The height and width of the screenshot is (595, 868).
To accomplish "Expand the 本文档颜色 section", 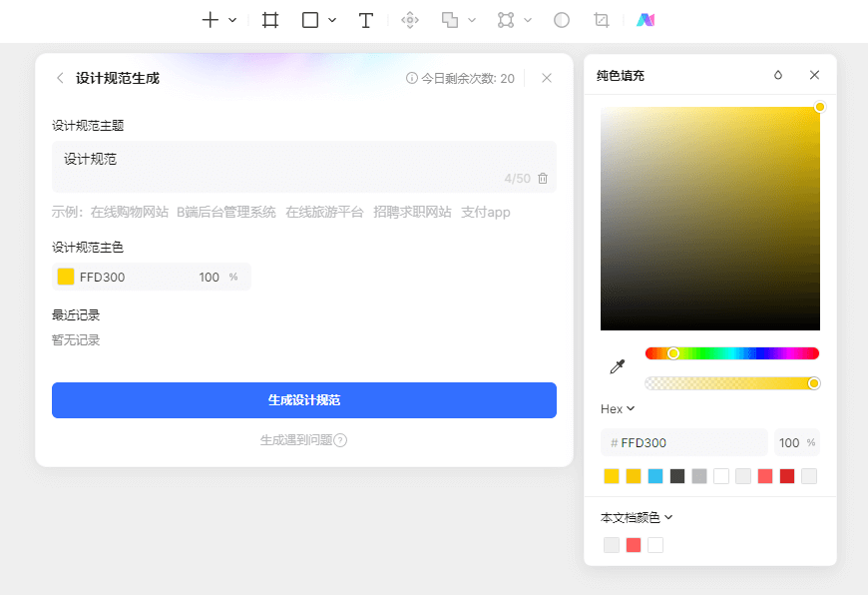I will click(x=637, y=517).
